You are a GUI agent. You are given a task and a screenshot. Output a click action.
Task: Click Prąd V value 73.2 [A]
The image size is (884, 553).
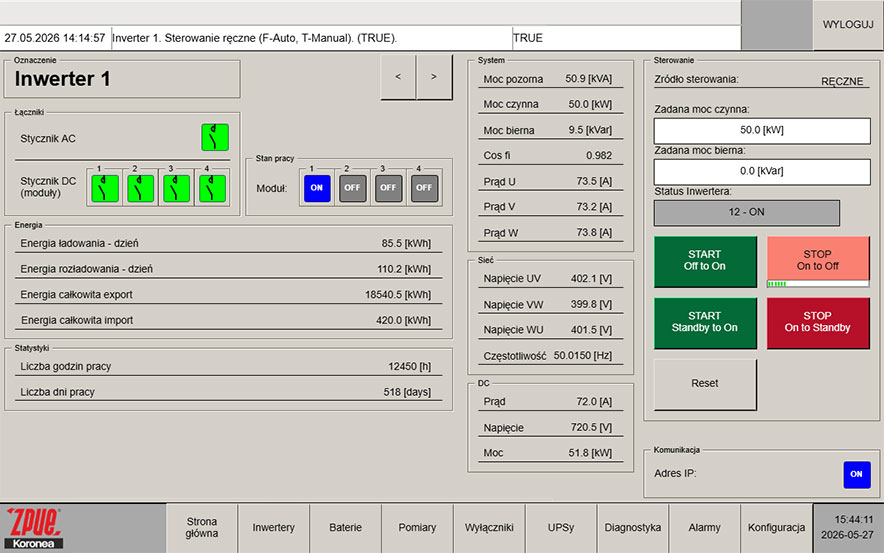point(594,207)
